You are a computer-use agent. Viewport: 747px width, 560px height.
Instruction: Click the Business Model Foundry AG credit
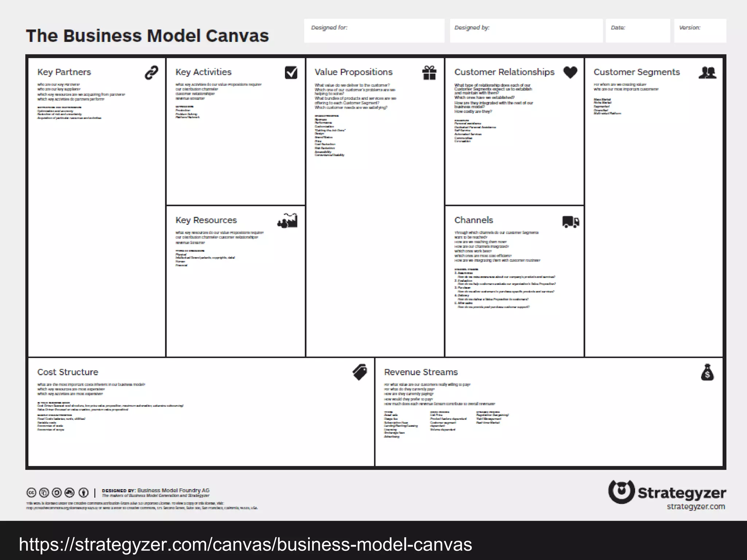tap(173, 490)
